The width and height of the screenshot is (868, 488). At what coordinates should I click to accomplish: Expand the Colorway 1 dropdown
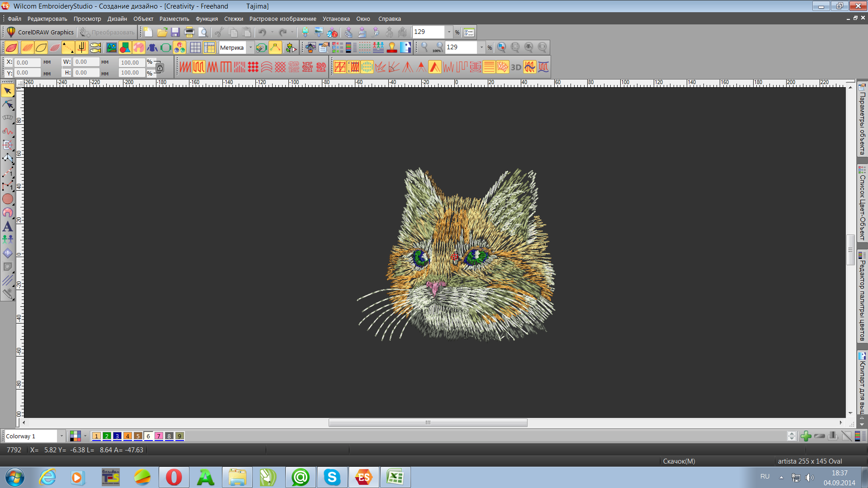[x=61, y=436]
